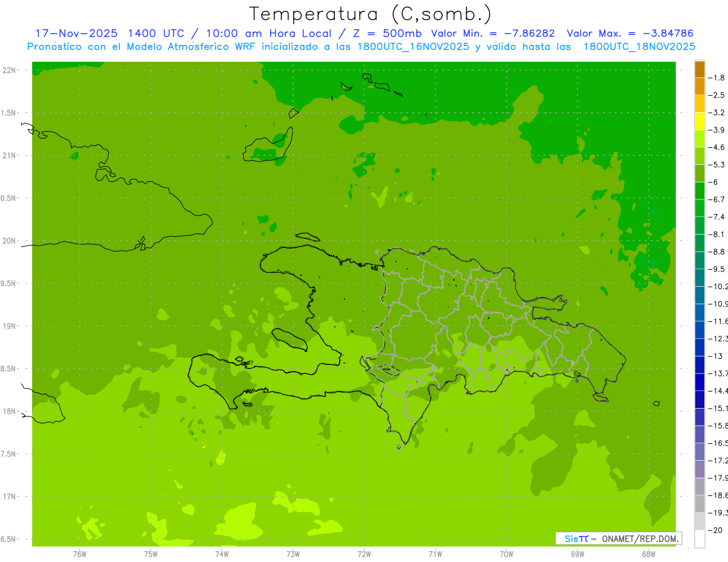Click the -2.5 colorbar value
The width and height of the screenshot is (728, 562).
click(716, 95)
